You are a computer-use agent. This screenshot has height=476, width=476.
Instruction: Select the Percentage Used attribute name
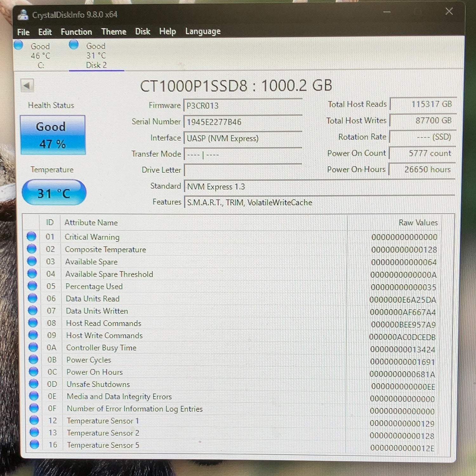click(94, 287)
